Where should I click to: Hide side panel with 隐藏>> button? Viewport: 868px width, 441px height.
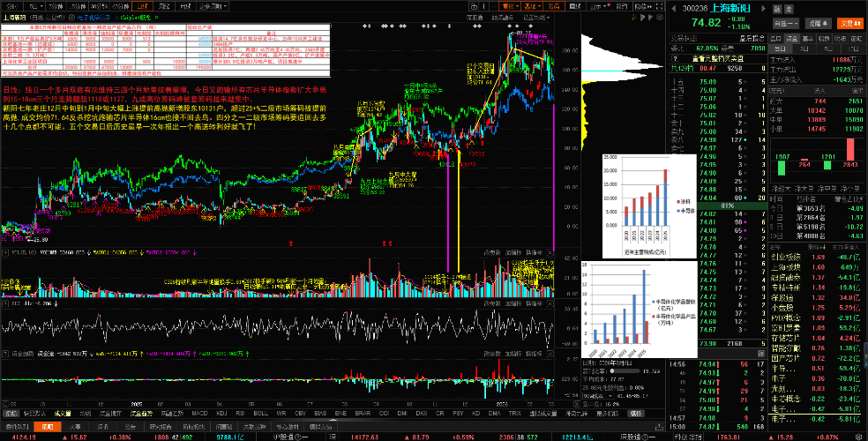(643, 6)
